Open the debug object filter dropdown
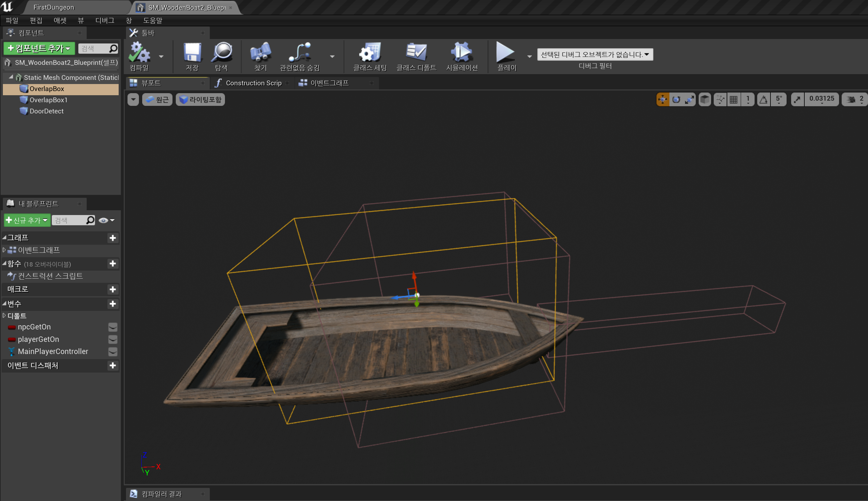 pos(595,54)
